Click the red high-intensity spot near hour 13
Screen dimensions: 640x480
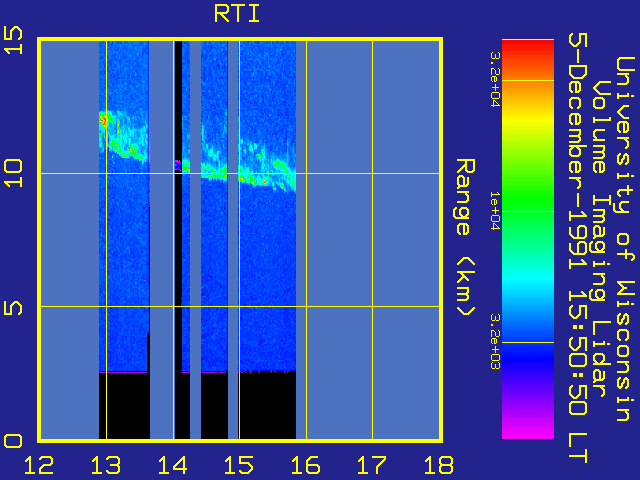click(x=104, y=120)
